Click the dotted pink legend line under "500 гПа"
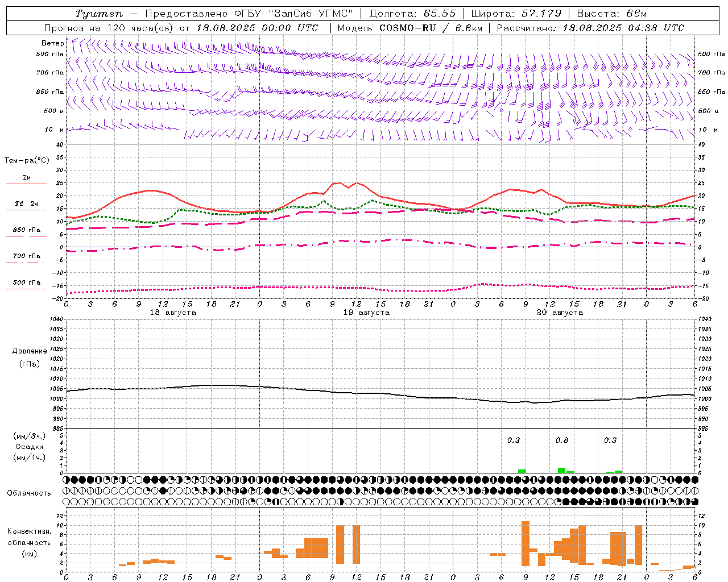 coord(26,289)
